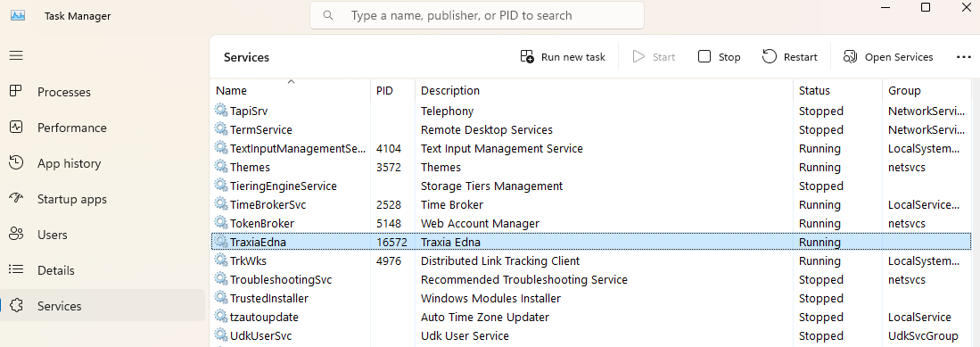Click the gear icon beside TrkWks
Viewport: 980px width, 347px height.
220,260
